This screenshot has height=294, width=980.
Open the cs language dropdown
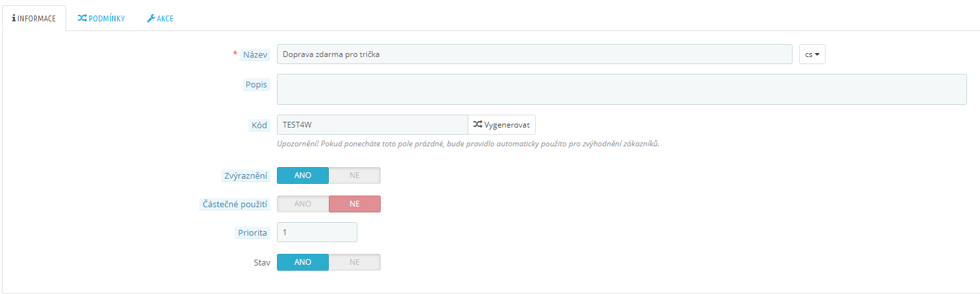point(812,54)
